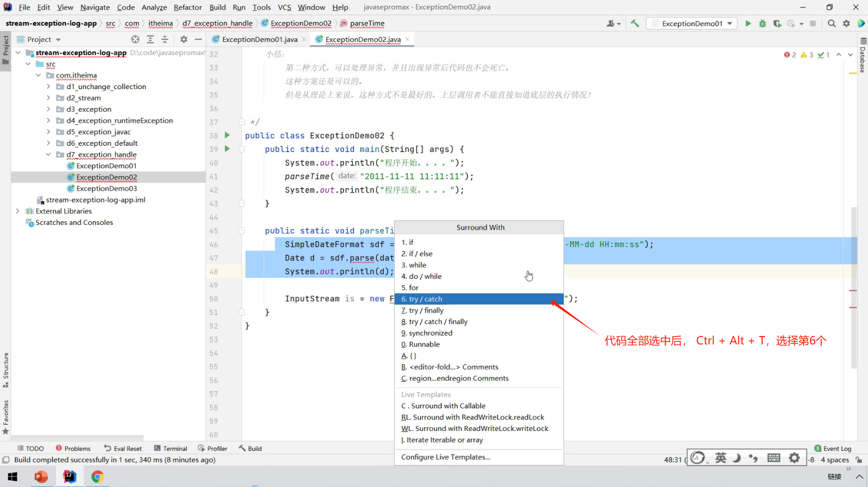Run ExceptionDemo01 with the green Run button

748,24
